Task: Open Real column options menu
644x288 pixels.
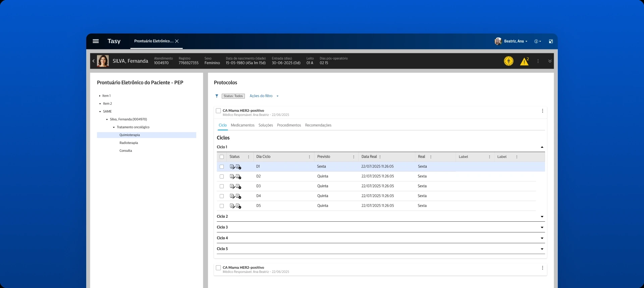Action: click(x=431, y=157)
